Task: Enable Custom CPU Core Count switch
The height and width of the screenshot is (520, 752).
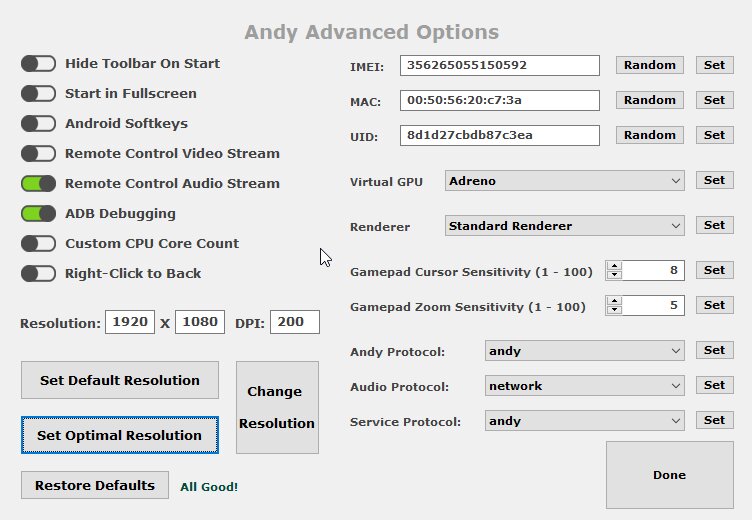Action: [38, 243]
